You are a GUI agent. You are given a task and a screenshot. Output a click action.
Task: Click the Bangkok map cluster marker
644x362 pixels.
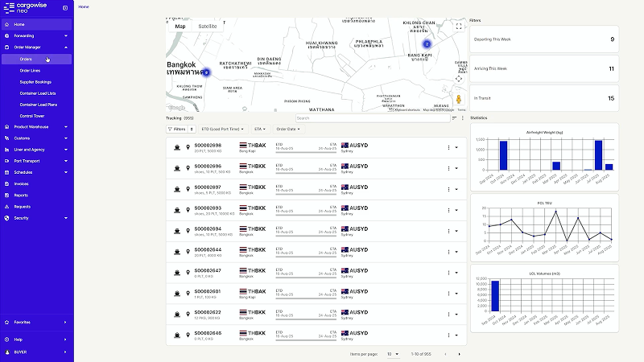pos(207,72)
